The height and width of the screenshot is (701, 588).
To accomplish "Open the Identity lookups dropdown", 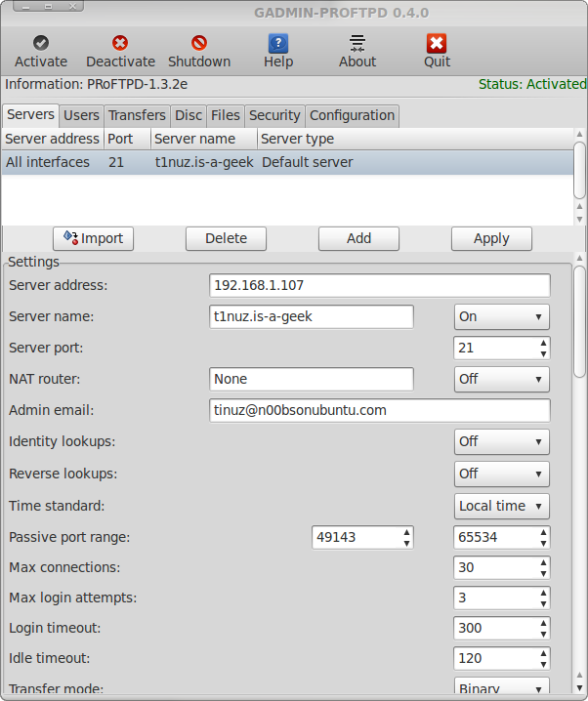I will coord(502,441).
